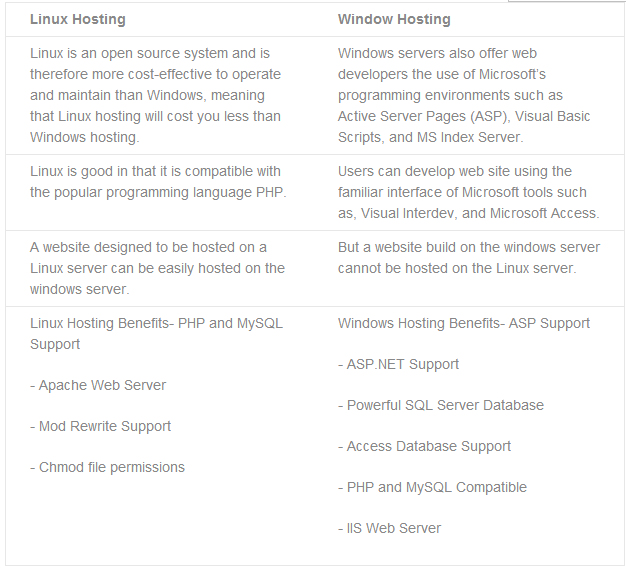
Task: Click the website hosted on Linux server text
Action: (157, 268)
